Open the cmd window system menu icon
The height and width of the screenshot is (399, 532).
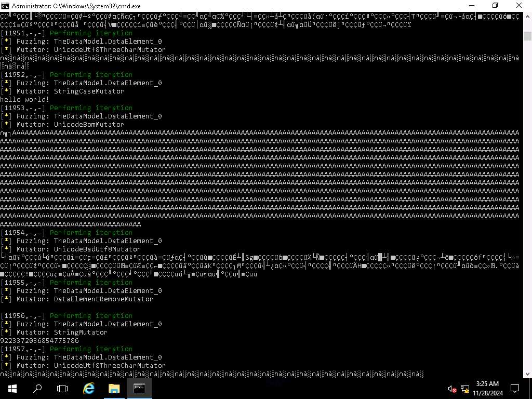tap(6, 6)
